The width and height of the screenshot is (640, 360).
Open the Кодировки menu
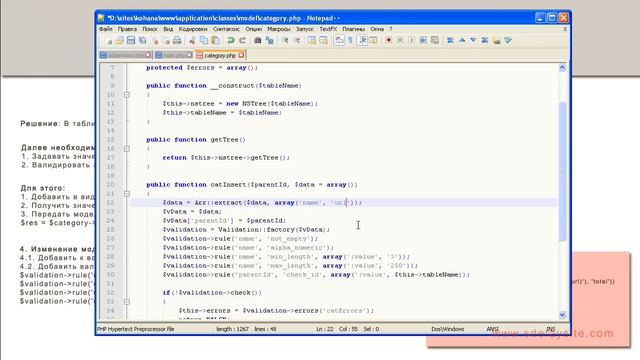click(x=193, y=29)
